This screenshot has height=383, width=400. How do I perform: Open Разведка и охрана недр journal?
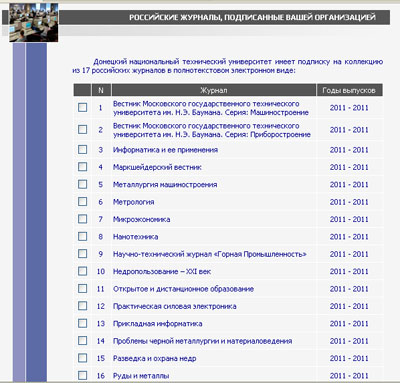tap(154, 358)
